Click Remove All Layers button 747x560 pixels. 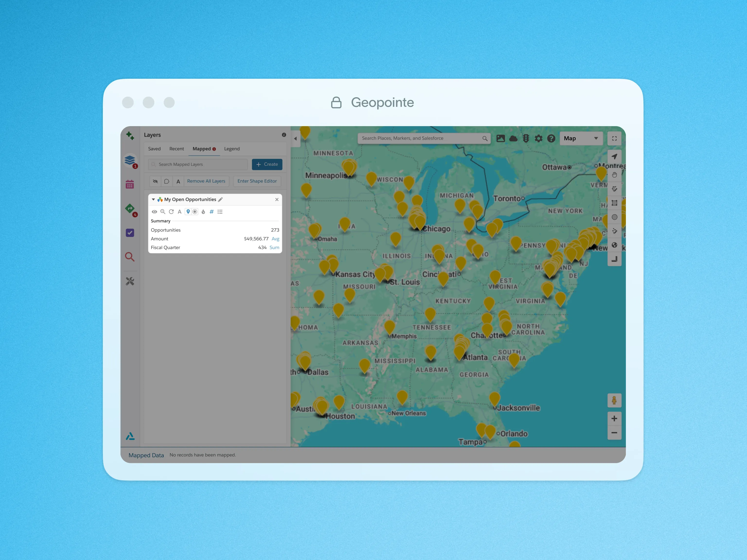pyautogui.click(x=206, y=181)
